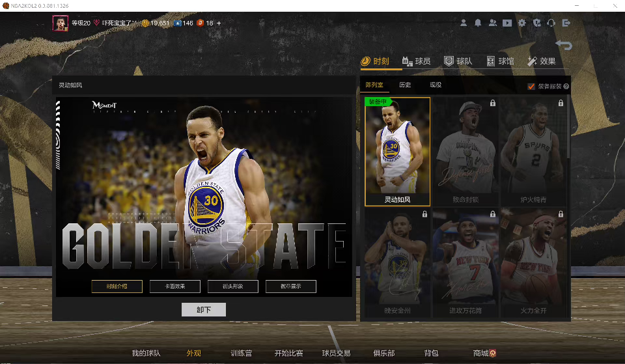
Task: Click lock icon on 火力全开 card
Action: tap(561, 214)
